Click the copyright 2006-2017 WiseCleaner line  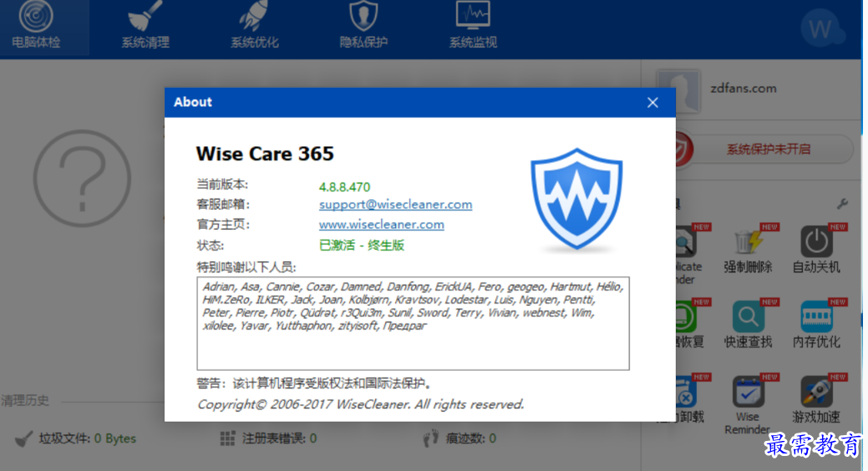point(360,404)
